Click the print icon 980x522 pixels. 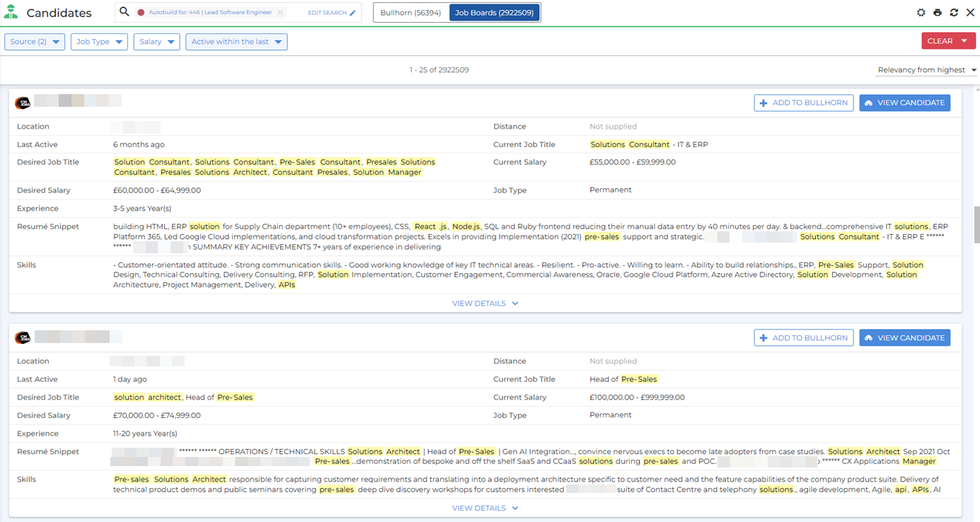coord(938,13)
